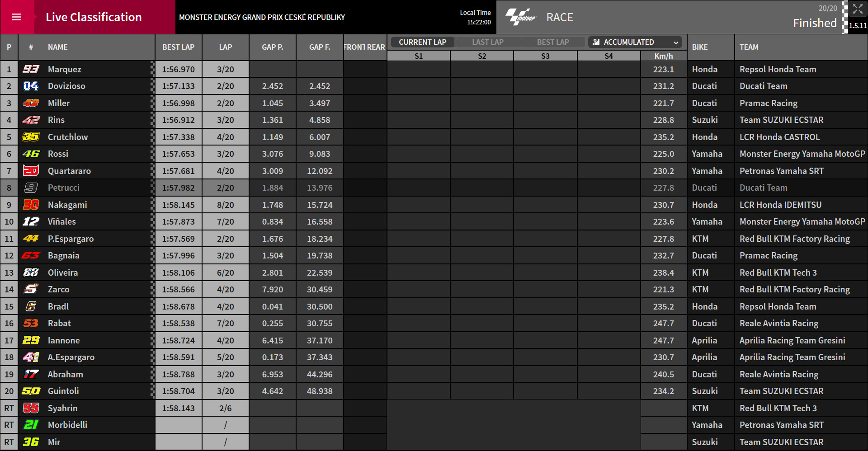Click the Km/h column header
The image size is (868, 451).
pos(664,56)
